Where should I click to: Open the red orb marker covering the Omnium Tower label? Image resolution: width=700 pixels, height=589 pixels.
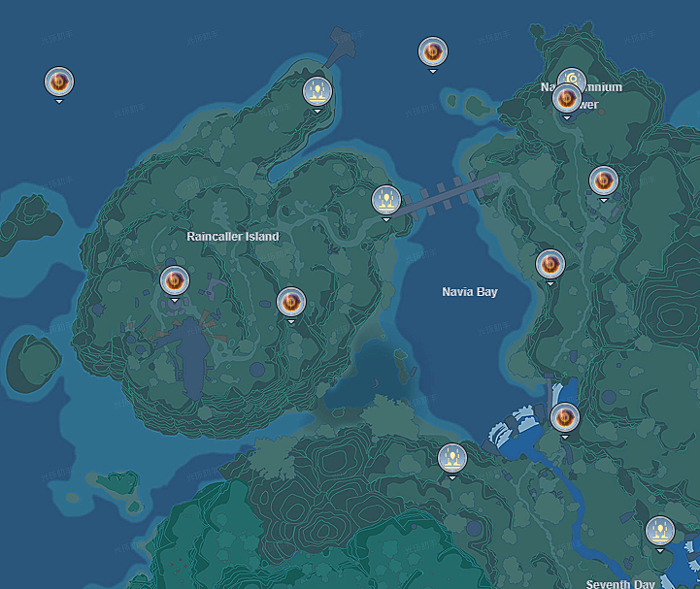click(x=566, y=99)
